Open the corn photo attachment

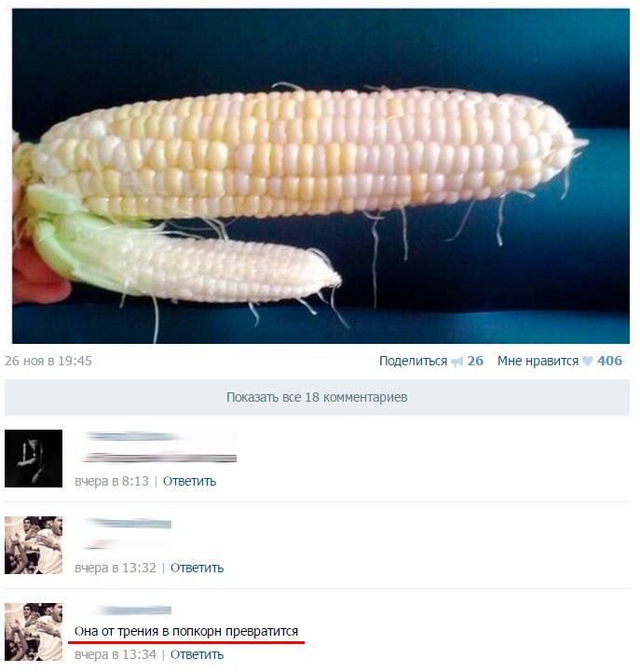pyautogui.click(x=320, y=176)
